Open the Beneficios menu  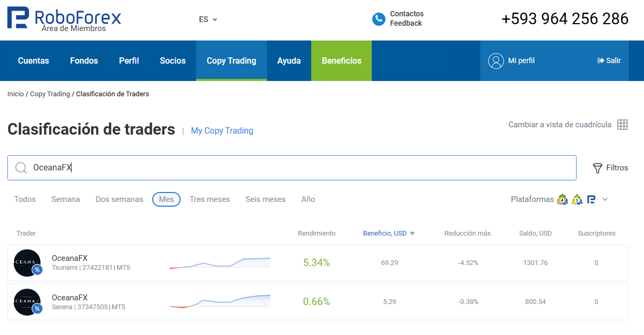[x=342, y=61]
